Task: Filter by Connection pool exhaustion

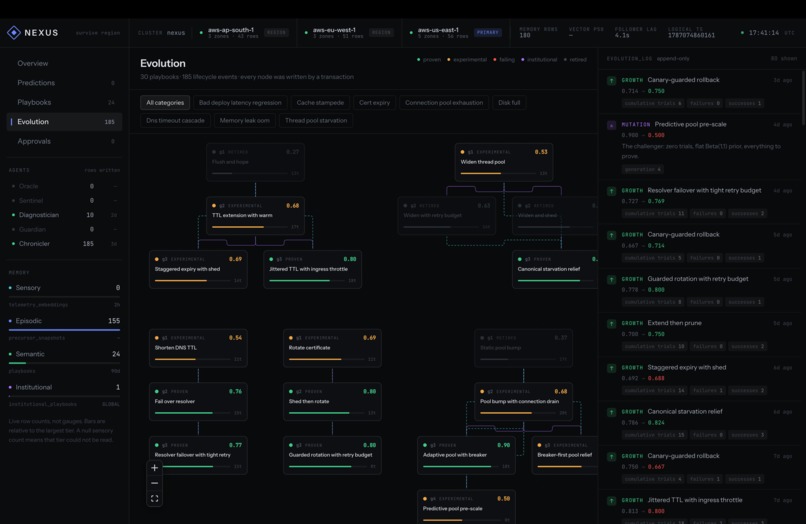Action: [x=444, y=103]
